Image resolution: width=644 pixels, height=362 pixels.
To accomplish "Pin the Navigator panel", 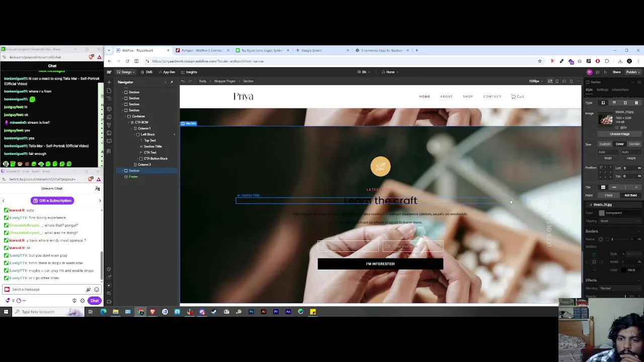I will 172,82.
